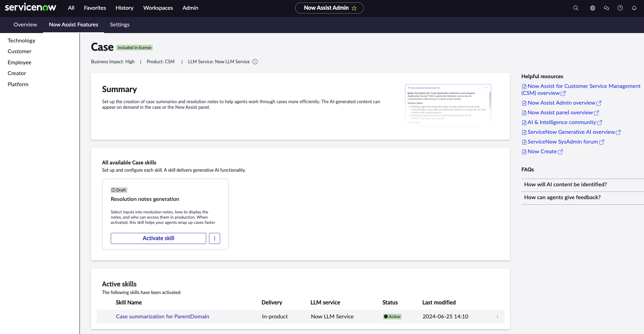Open Now Assist for Customer Service Management overview
The width and height of the screenshot is (644, 334).
pyautogui.click(x=581, y=90)
